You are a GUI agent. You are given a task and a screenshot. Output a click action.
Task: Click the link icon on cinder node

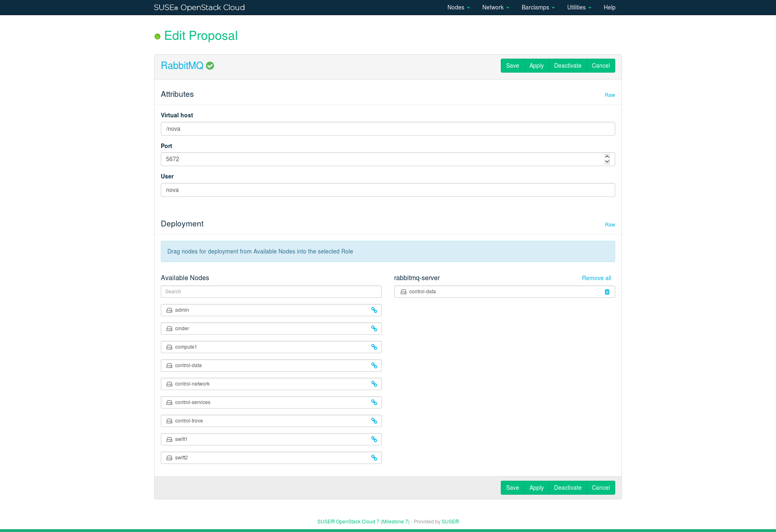(374, 329)
